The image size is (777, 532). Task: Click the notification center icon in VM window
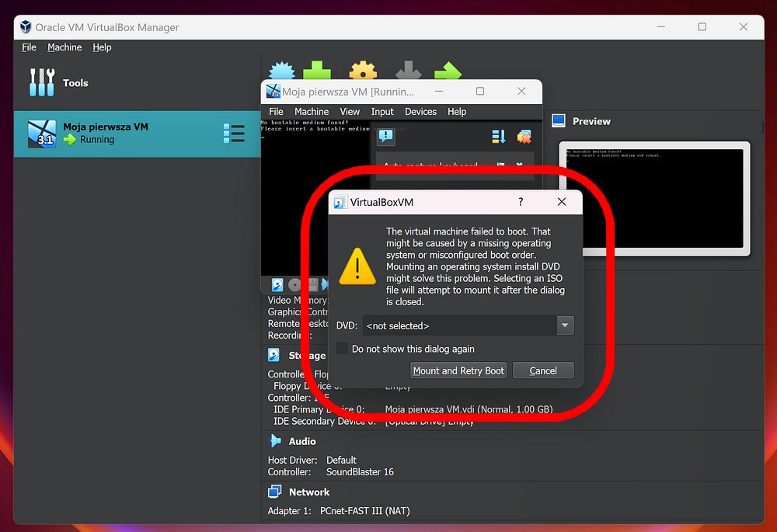(x=386, y=137)
